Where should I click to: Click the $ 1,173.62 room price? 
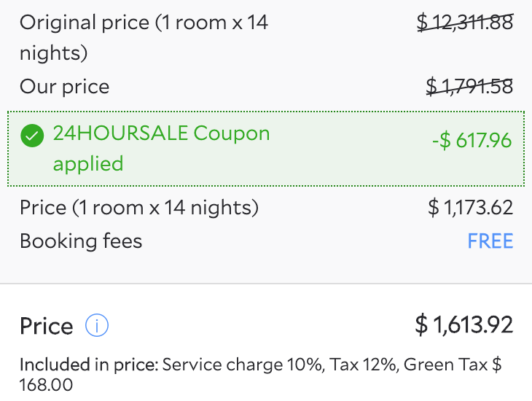tap(471, 208)
